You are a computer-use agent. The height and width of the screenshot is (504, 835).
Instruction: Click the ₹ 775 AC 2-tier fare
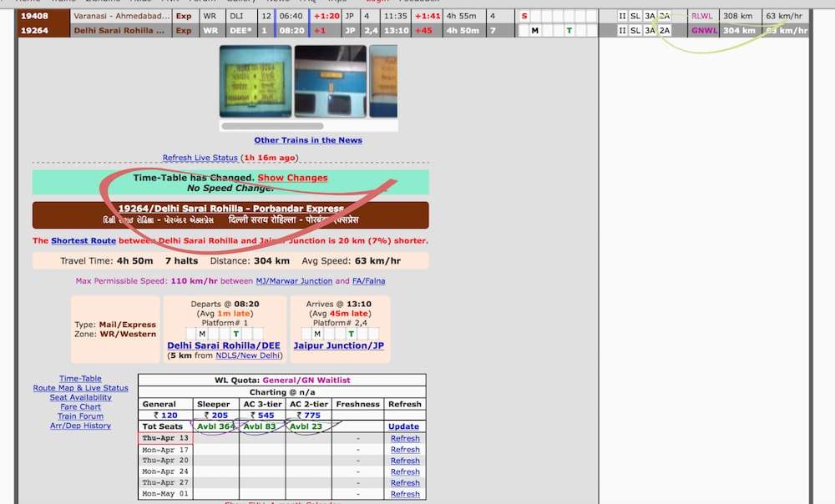coord(308,415)
